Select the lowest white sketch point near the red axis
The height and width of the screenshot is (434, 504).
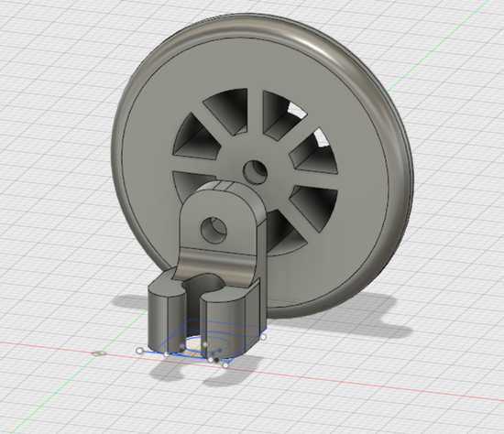225,365
